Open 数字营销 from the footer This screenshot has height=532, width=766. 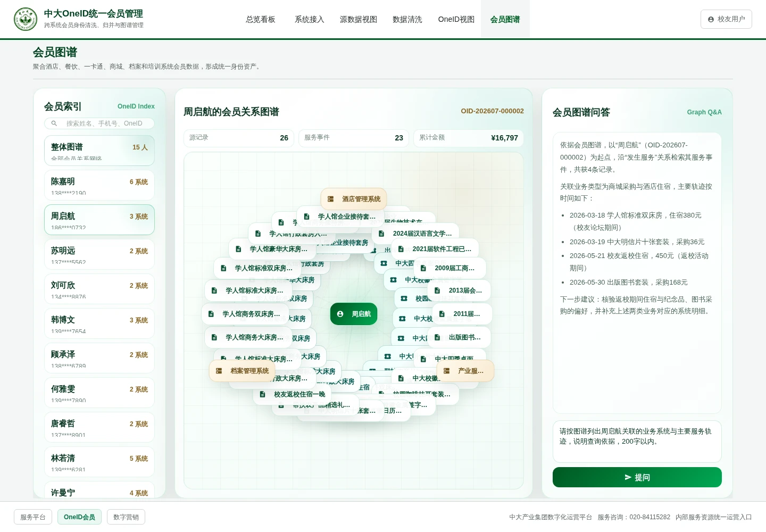tap(126, 517)
